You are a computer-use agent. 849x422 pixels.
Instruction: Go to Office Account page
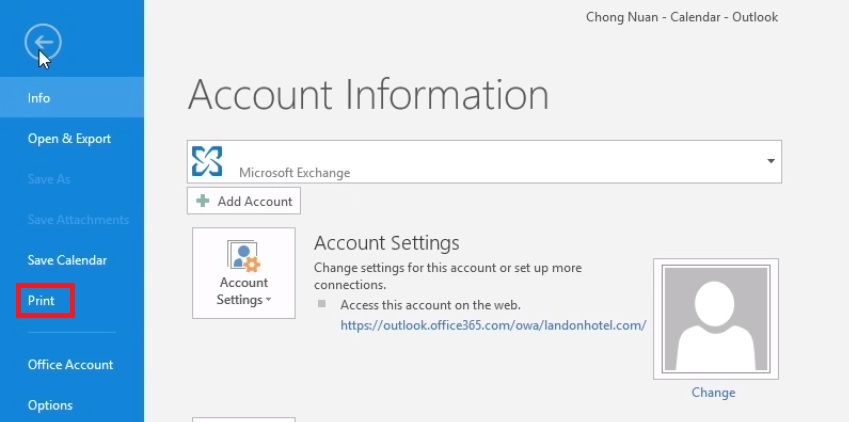tap(70, 365)
